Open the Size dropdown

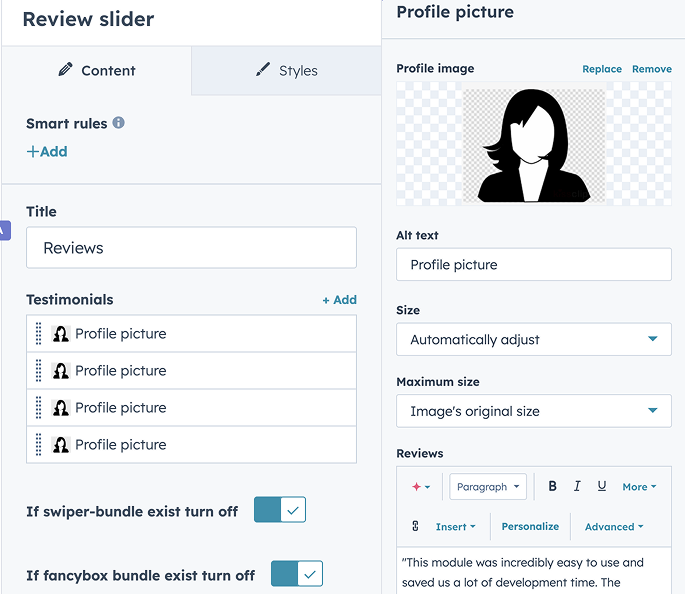(x=533, y=340)
